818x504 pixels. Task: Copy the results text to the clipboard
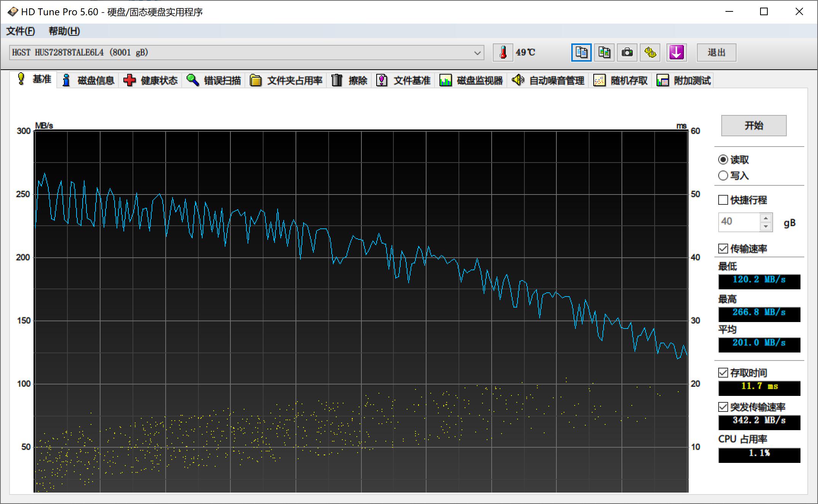click(x=582, y=53)
